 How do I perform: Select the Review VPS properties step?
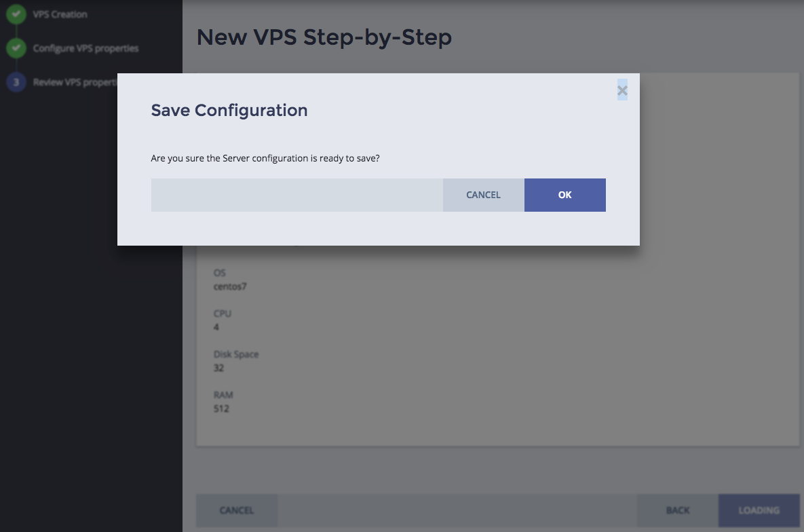tap(75, 83)
